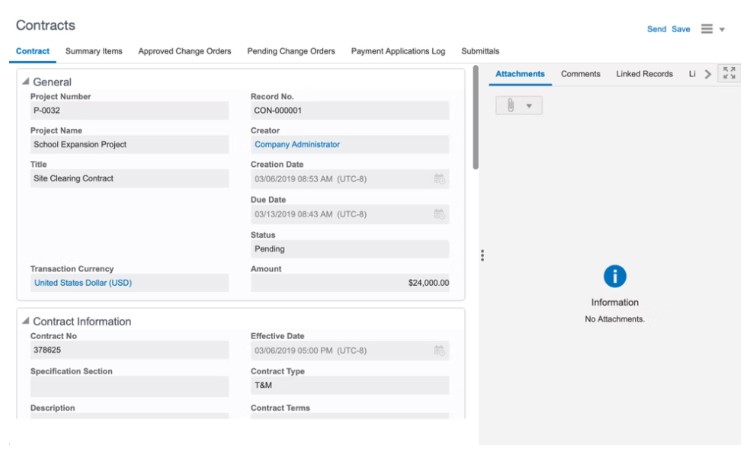Open the Creation Date calendar picker
The image size is (751, 465).
coord(439,179)
